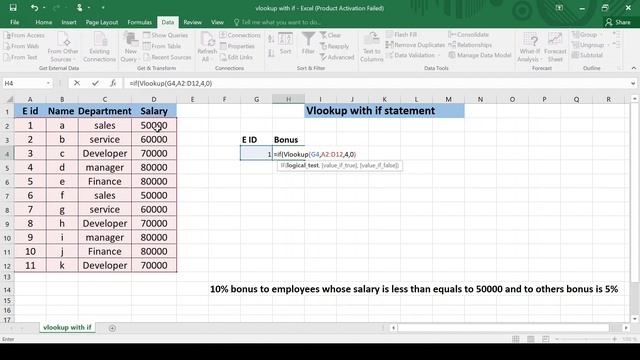
Task: Open the Page Layout tab
Action: (102, 22)
